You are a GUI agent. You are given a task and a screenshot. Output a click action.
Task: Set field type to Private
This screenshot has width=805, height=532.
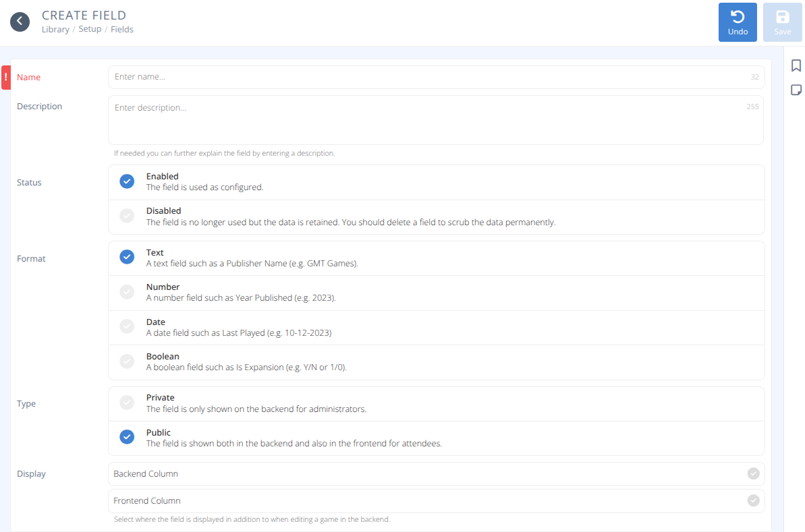pos(127,402)
